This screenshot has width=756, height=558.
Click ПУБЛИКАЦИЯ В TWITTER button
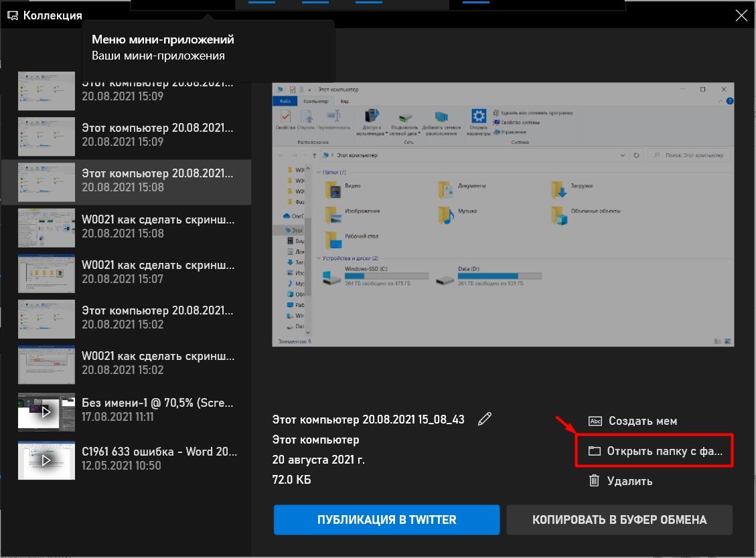(386, 519)
